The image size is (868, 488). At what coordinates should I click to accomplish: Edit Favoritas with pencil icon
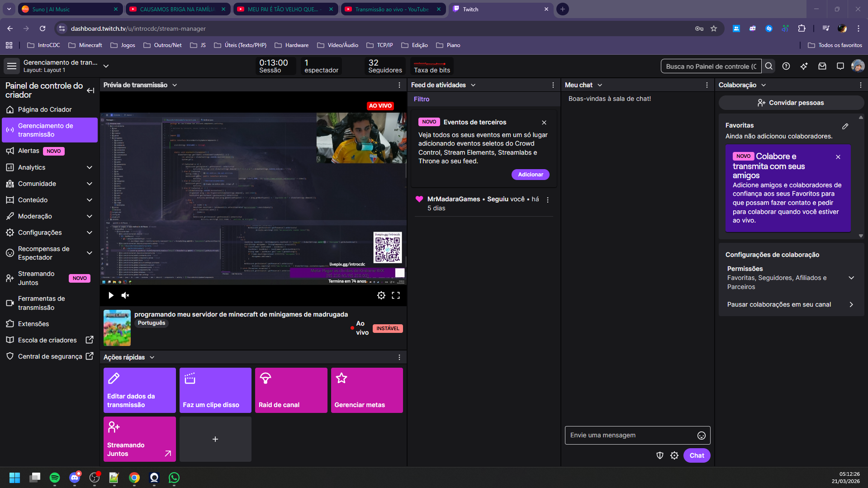pos(845,126)
